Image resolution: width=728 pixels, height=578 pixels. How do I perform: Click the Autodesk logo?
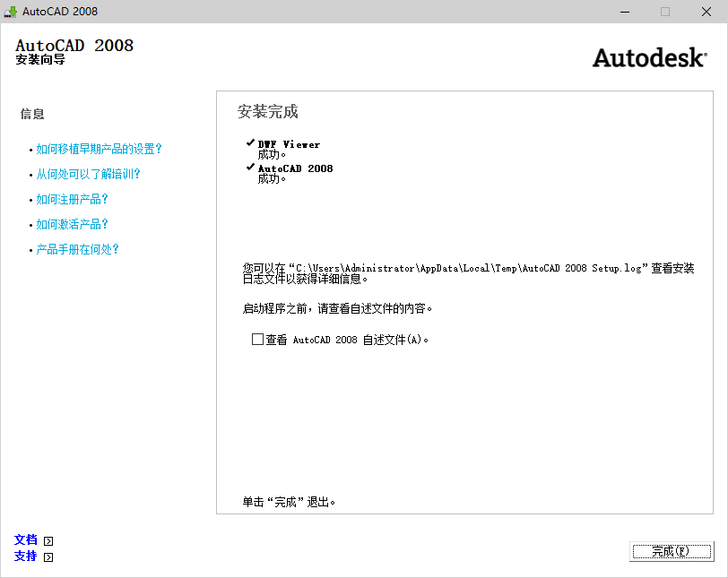pyautogui.click(x=648, y=56)
